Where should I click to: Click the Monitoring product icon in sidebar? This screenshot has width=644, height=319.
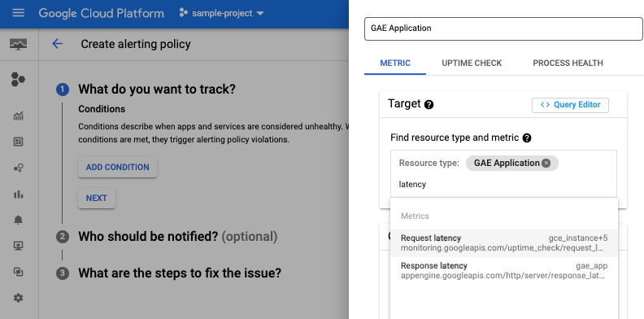[x=19, y=44]
